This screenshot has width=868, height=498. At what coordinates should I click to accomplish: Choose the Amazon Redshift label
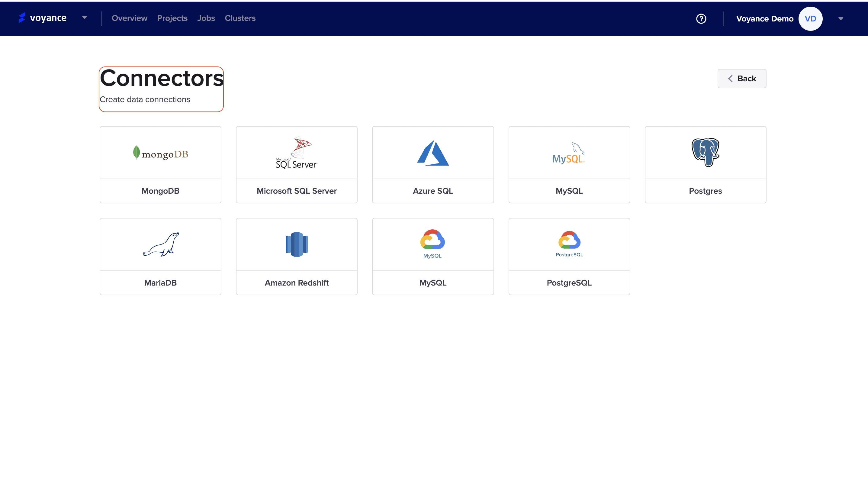click(x=297, y=283)
